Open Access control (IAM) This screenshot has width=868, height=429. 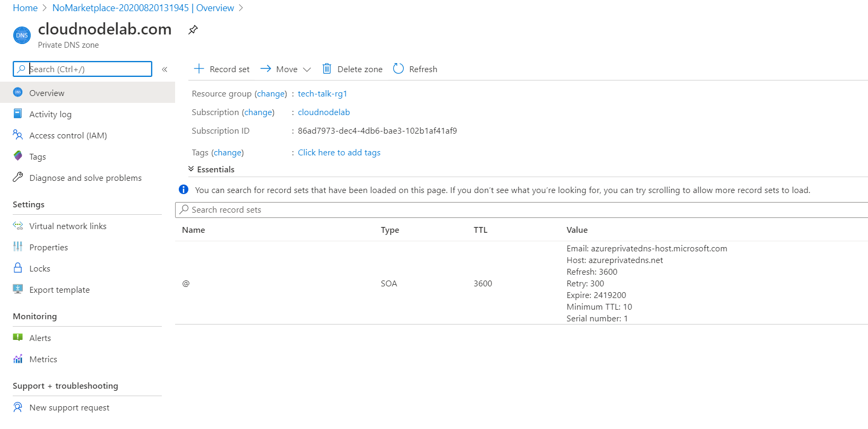tap(68, 135)
